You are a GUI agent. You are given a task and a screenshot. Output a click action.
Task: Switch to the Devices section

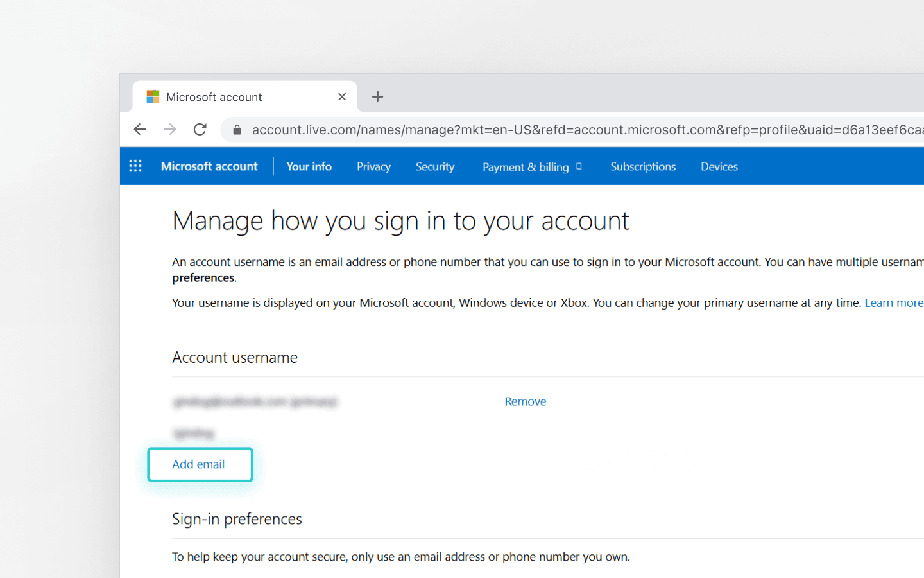(x=719, y=166)
